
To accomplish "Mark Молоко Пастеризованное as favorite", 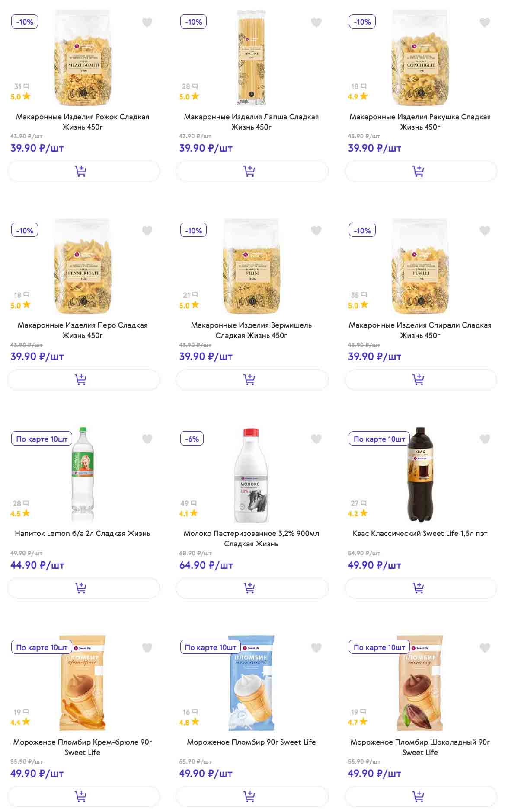I will click(x=316, y=439).
